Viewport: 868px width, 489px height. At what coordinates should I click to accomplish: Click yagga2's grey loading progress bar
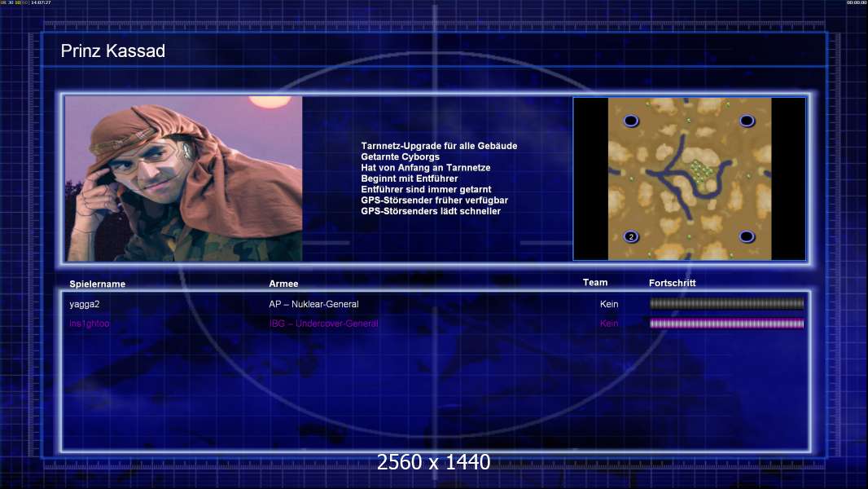(x=726, y=303)
